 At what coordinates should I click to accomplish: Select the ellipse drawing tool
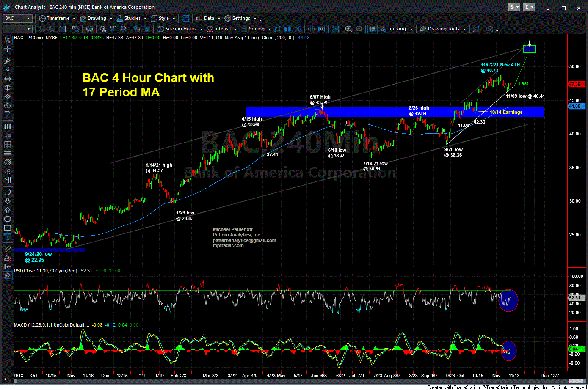tap(7, 219)
